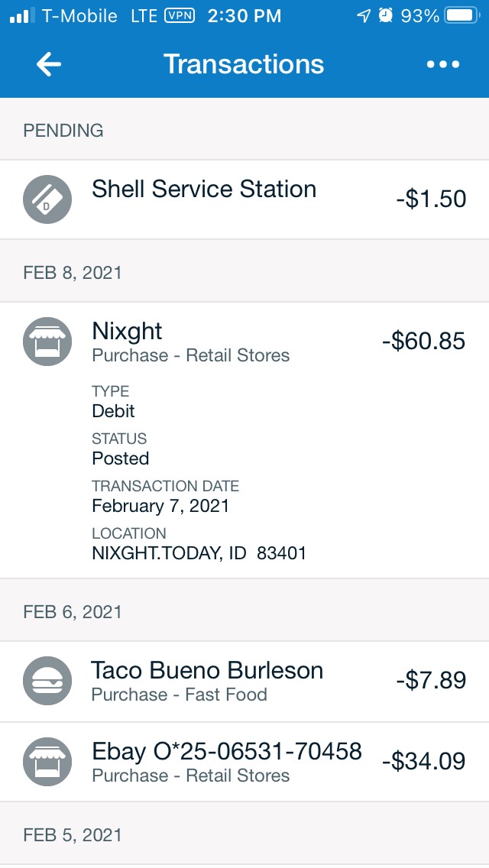Expand the Ebay O*25-06531-70458 transaction
The height and width of the screenshot is (868, 489).
click(x=226, y=752)
